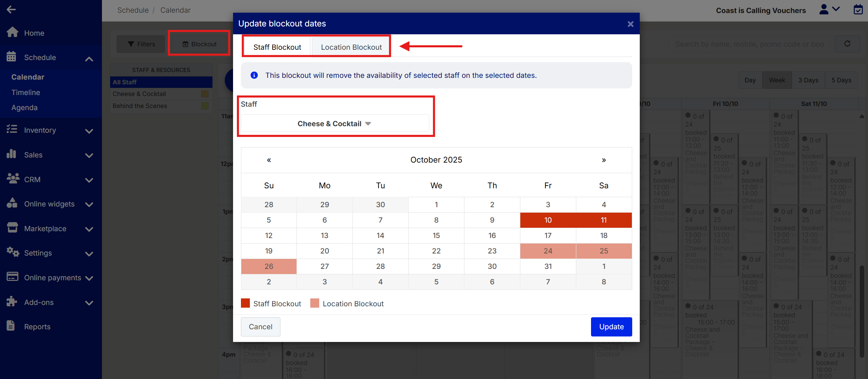Click the Cheese & Cocktail color swatch
868x379 pixels.
coord(205,94)
